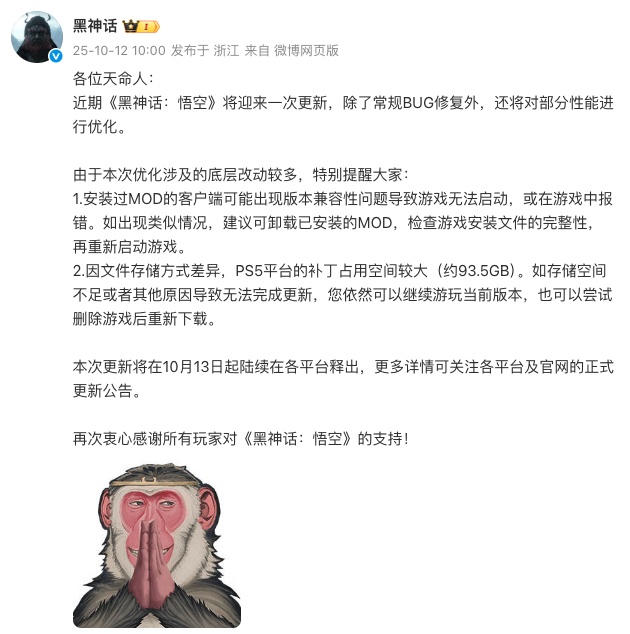Click the 检查游戏安装文件的完整性 text
Screen dimensions: 630x634
497,223
